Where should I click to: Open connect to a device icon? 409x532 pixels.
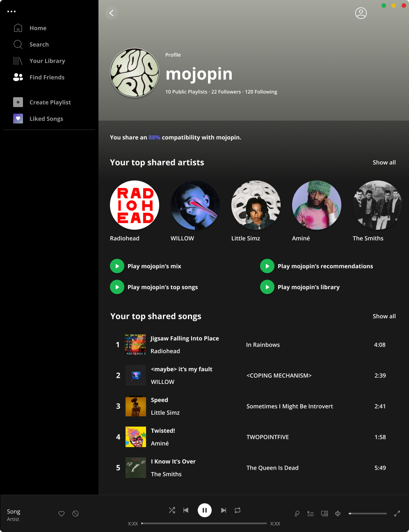click(324, 514)
